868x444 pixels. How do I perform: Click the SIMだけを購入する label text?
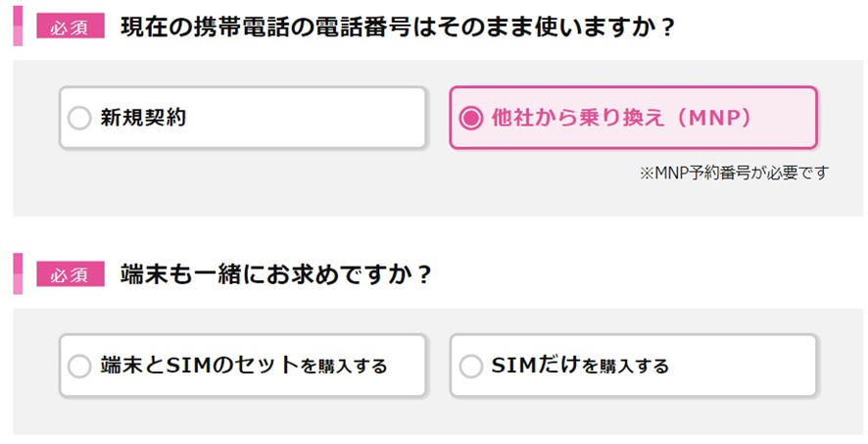(x=580, y=367)
